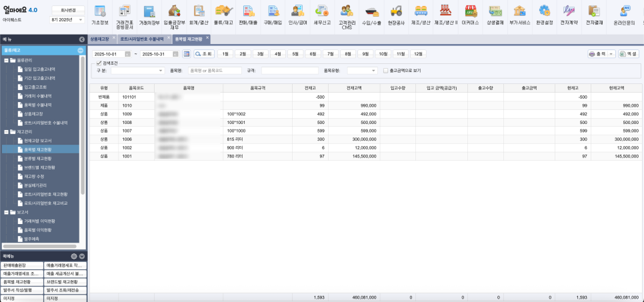Screen dimensions: 644x302
Task: Click the 브랜드별 재고현황 quick menu button
Action: 65,282
